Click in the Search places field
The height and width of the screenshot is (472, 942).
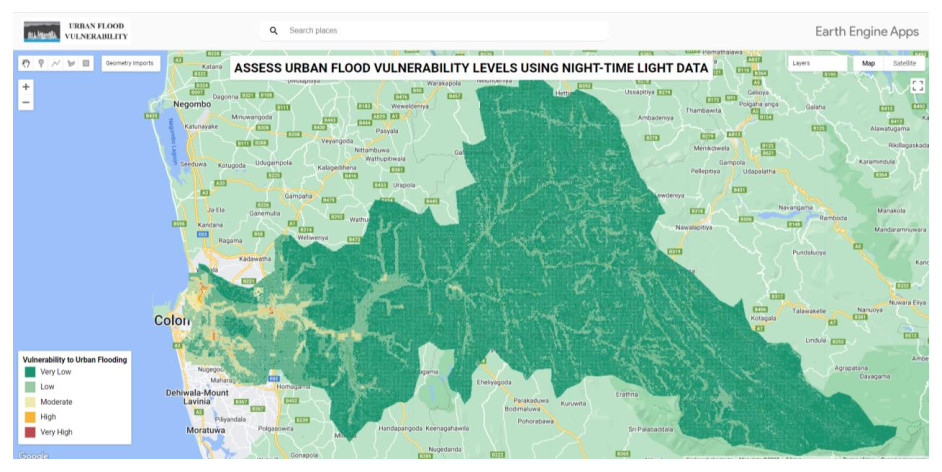pyautogui.click(x=440, y=31)
